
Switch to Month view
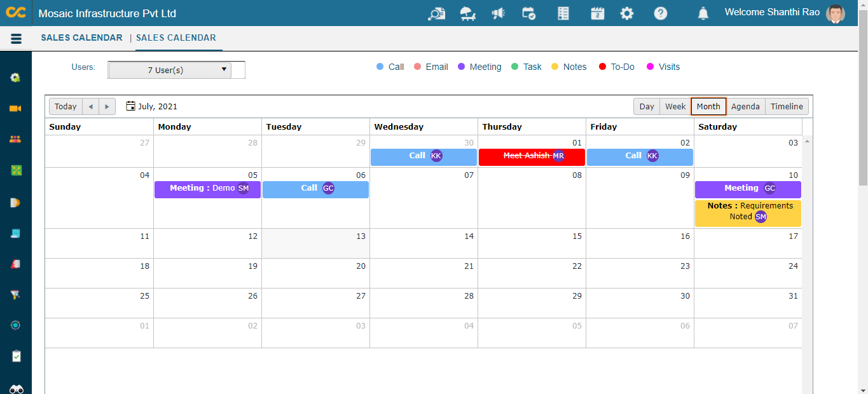tap(708, 106)
